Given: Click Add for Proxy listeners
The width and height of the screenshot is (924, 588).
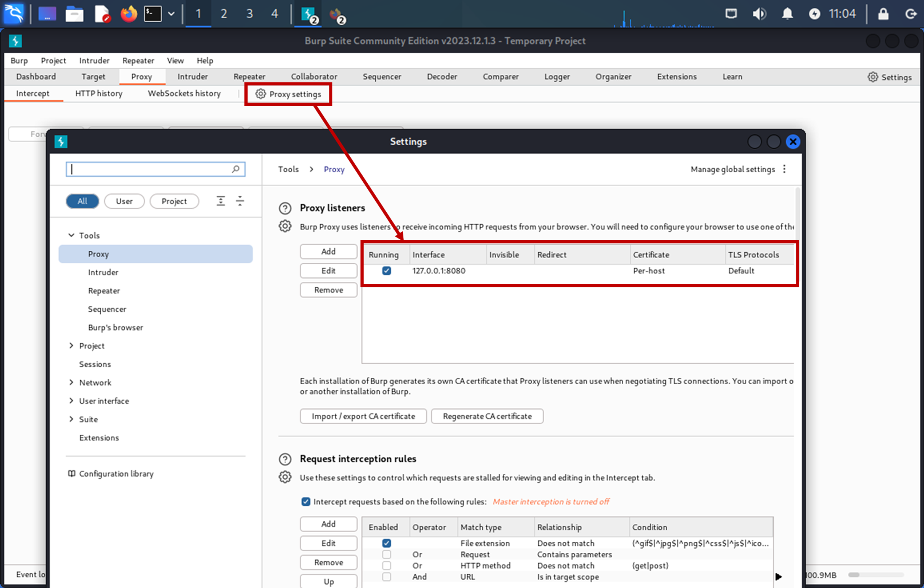Looking at the screenshot, I should click(x=328, y=251).
